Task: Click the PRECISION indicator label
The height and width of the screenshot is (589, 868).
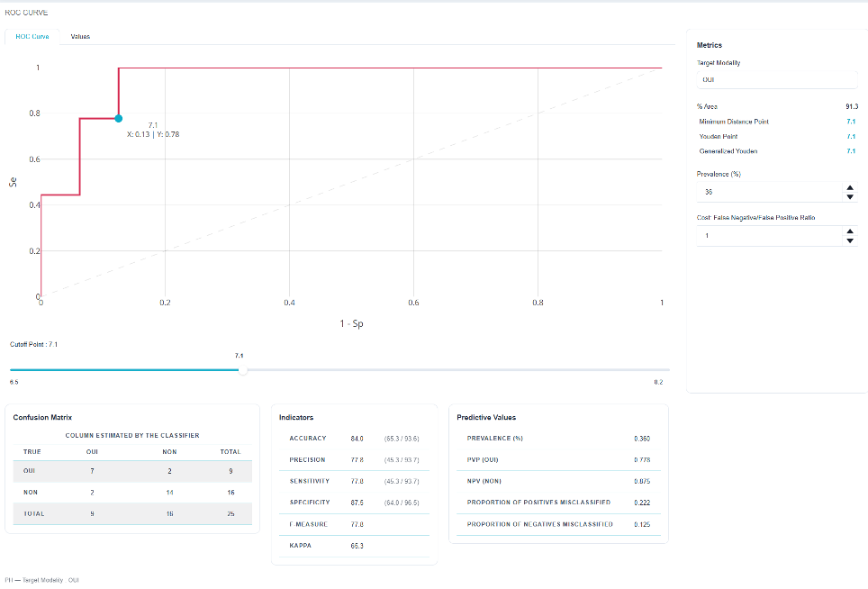Action: (307, 460)
